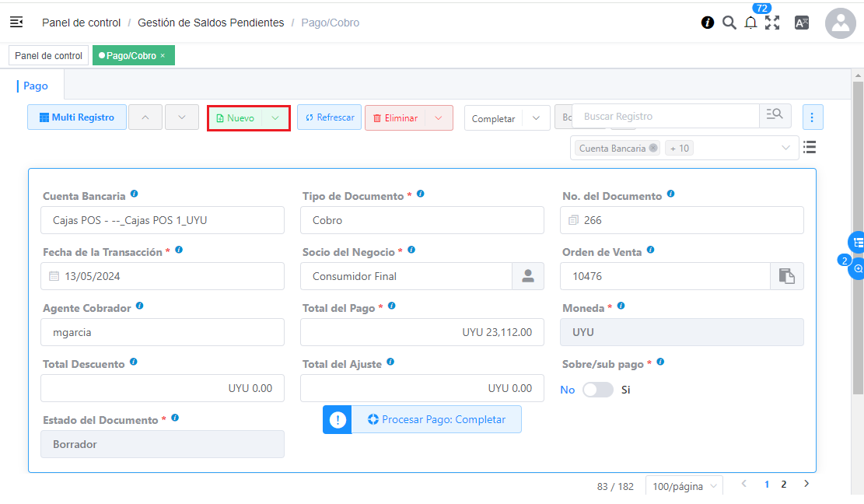
Task: Select the Pago tab
Action: coord(36,86)
